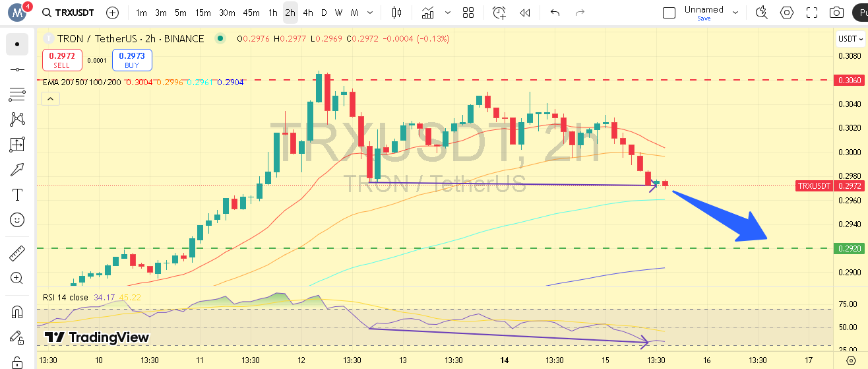The width and height of the screenshot is (868, 369).
Task: Save the chart layout via Save link
Action: (x=703, y=18)
